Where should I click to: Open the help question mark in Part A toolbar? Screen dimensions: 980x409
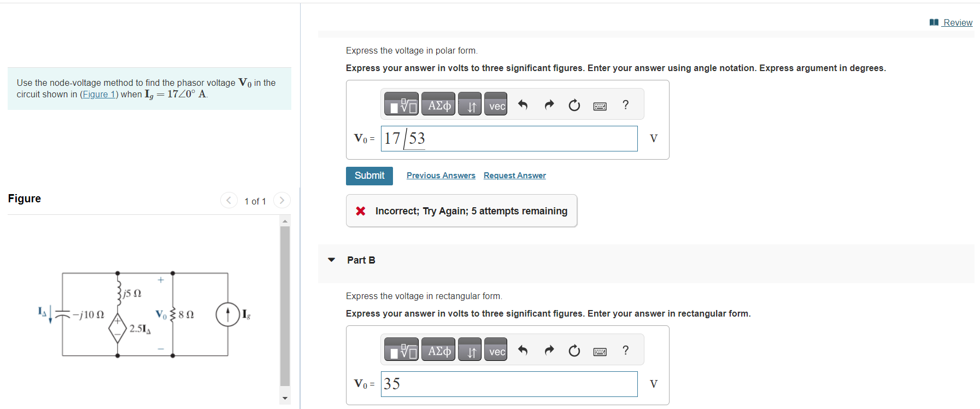[x=625, y=105]
